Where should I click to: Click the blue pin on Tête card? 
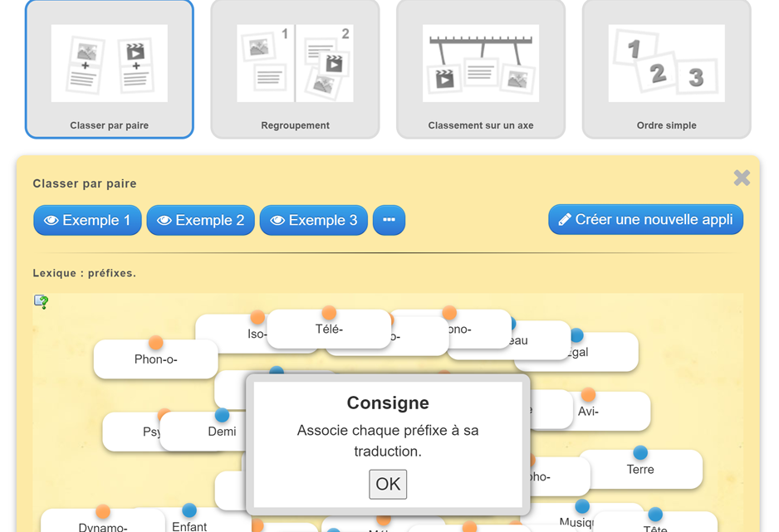coord(655,514)
